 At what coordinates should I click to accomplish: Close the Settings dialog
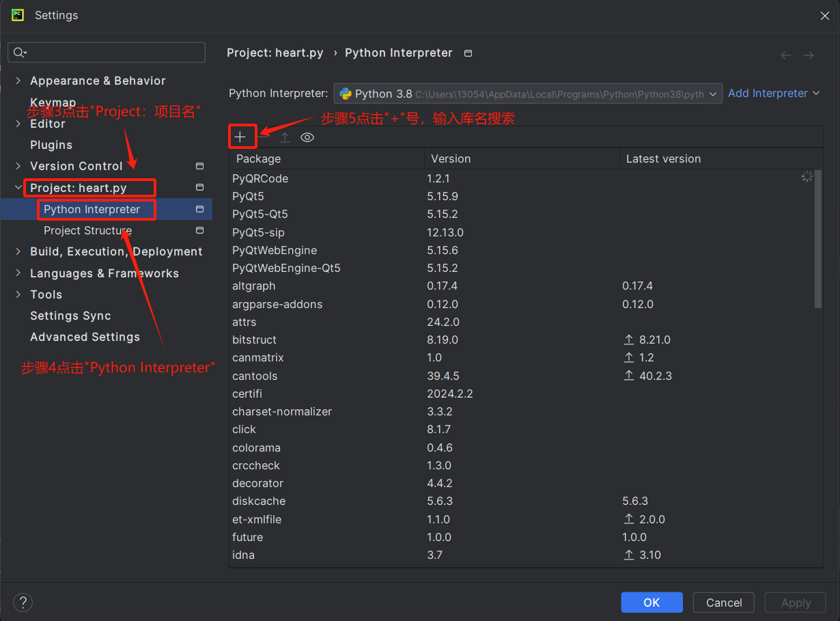click(x=825, y=16)
